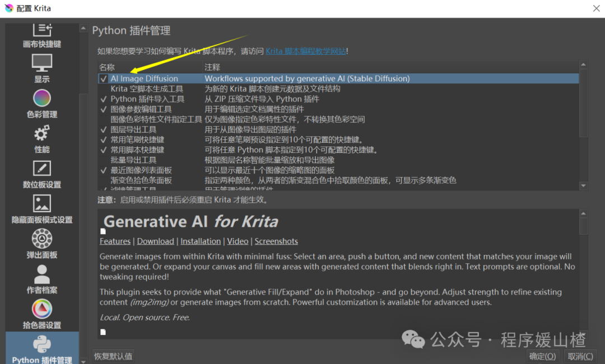Click down arrow of sidebar category scrollbar
The width and height of the screenshot is (605, 364).
coord(83,361)
